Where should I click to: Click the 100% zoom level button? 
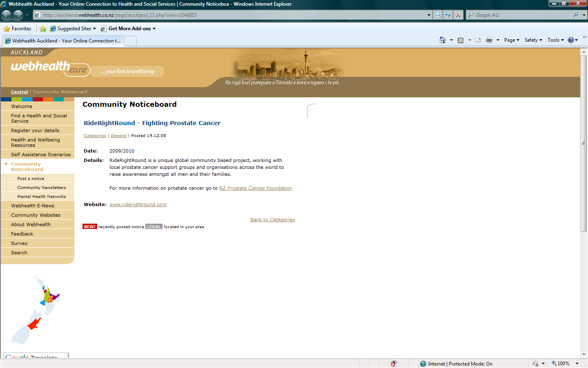coord(561,364)
